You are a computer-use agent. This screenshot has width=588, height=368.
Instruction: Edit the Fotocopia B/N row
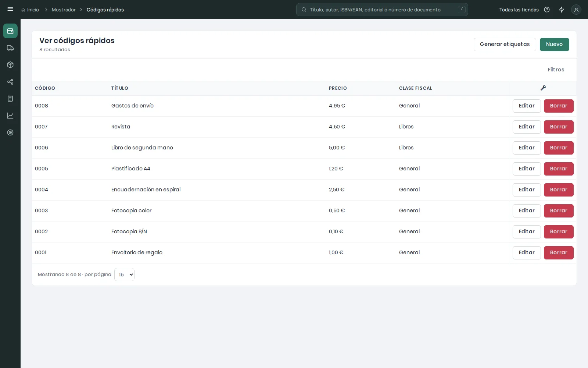click(x=527, y=232)
